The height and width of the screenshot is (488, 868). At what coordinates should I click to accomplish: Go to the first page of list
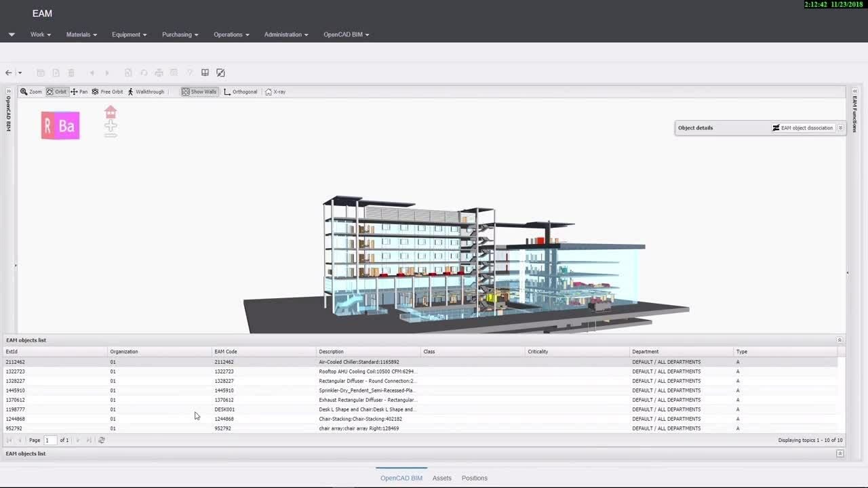point(9,440)
